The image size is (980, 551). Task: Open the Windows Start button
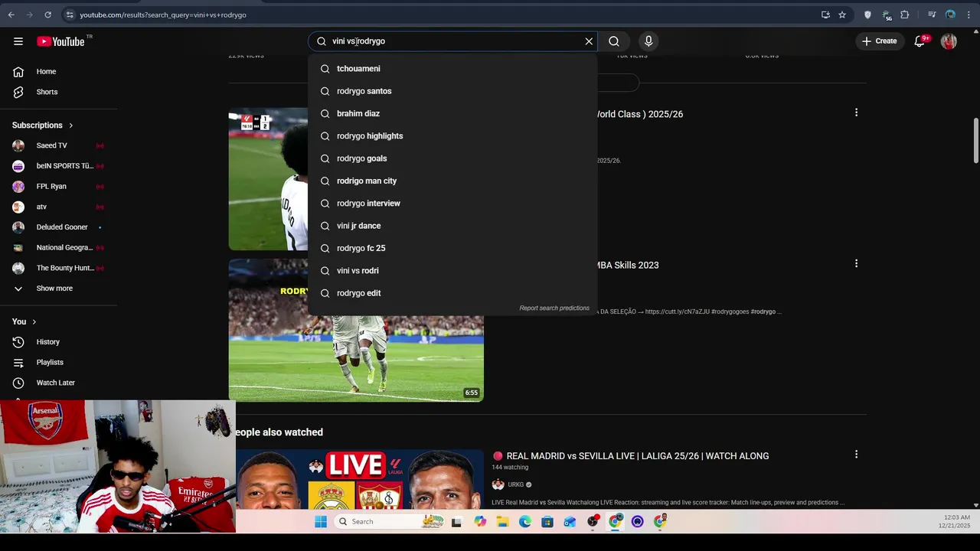click(321, 522)
